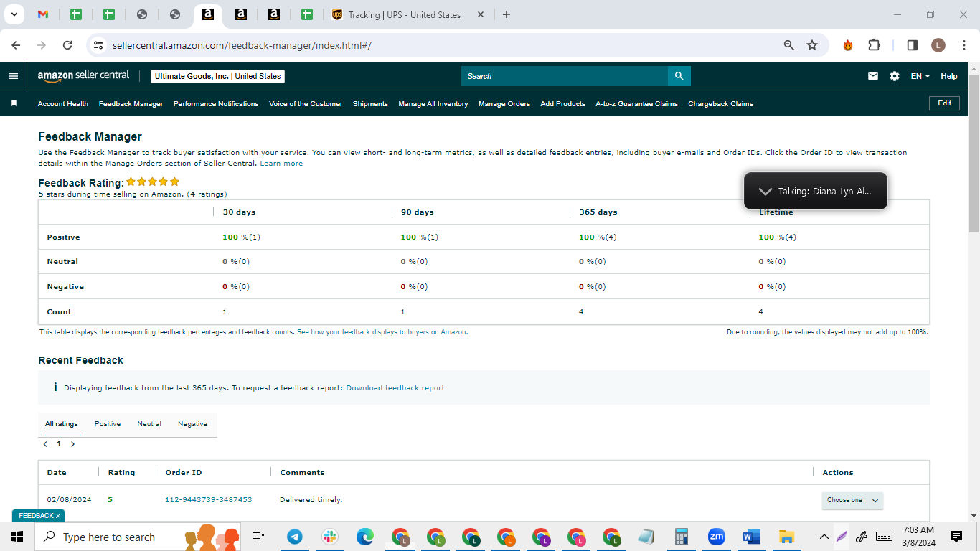This screenshot has width=980, height=551.
Task: Open Telegram from the taskbar
Action: pyautogui.click(x=294, y=537)
